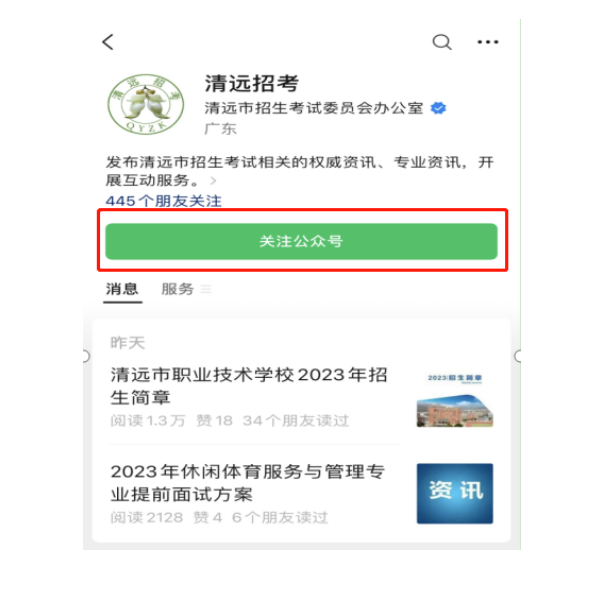The height and width of the screenshot is (598, 590).
Task: Open article 2023年休闲体育服务与管理专业提前面试方案
Action: [x=248, y=483]
